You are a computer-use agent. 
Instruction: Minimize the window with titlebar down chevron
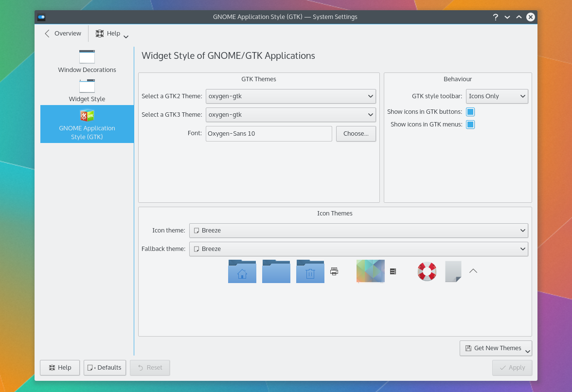coord(507,17)
